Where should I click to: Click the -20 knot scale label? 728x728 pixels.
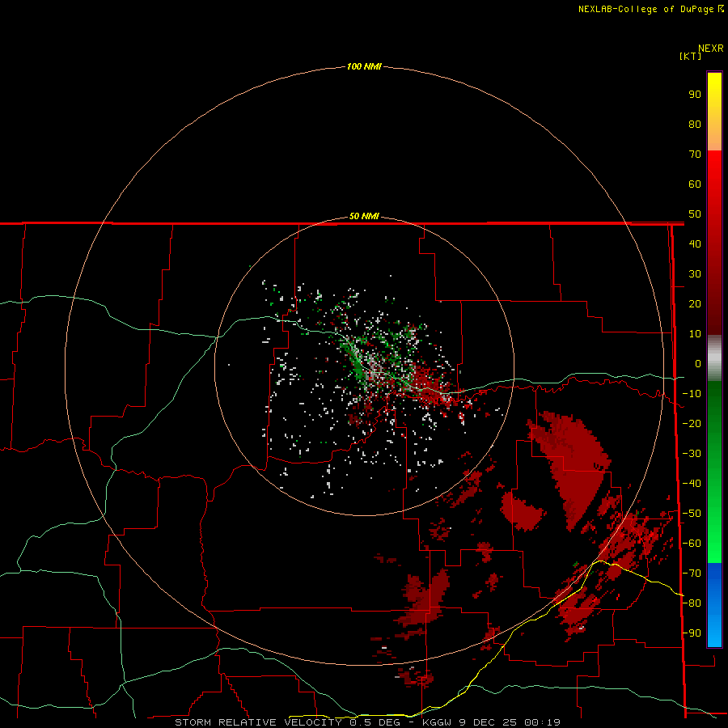tap(692, 423)
